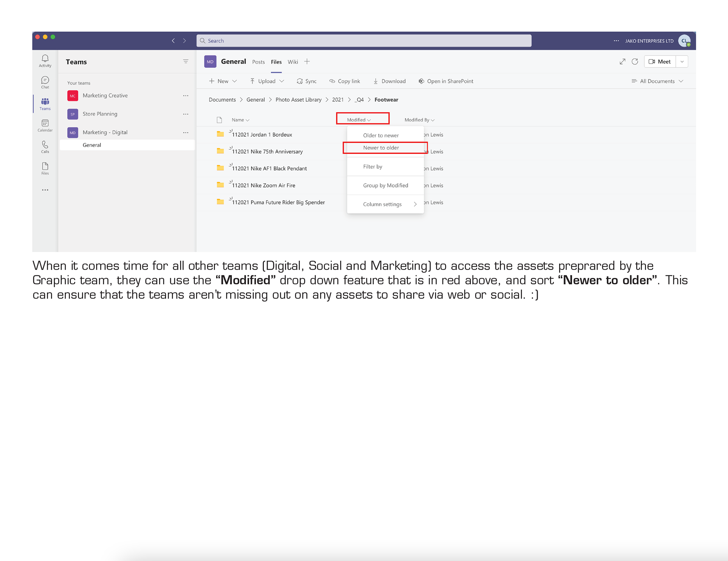Open folder 112021 Nike AF1 Black Pendant
The image size is (728, 561).
[269, 168]
